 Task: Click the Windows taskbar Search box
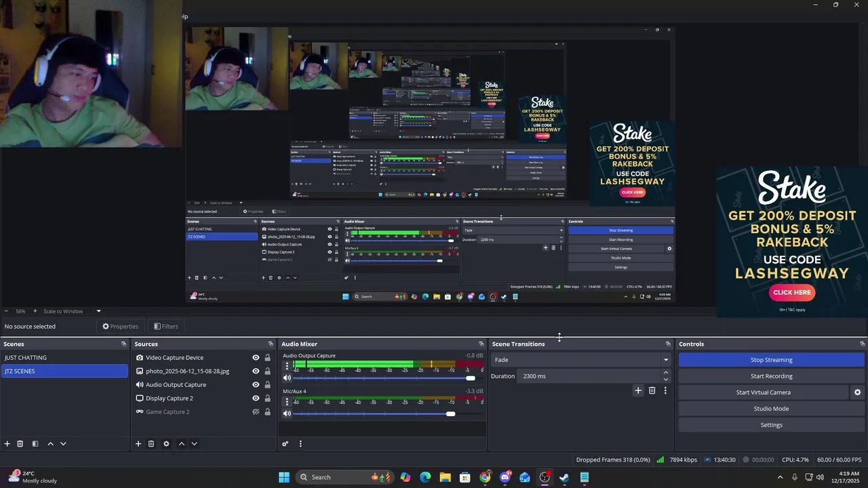point(346,477)
